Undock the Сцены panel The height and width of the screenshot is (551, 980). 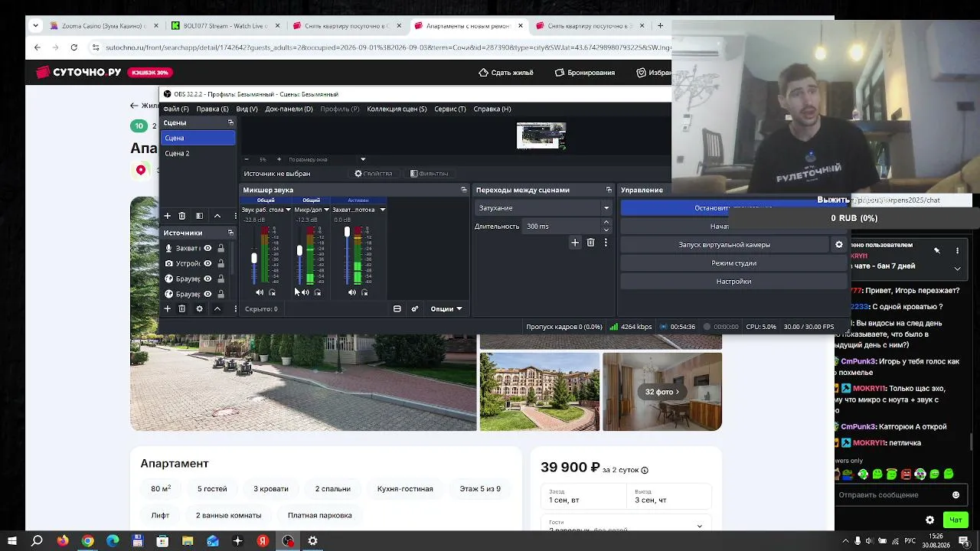(x=230, y=122)
